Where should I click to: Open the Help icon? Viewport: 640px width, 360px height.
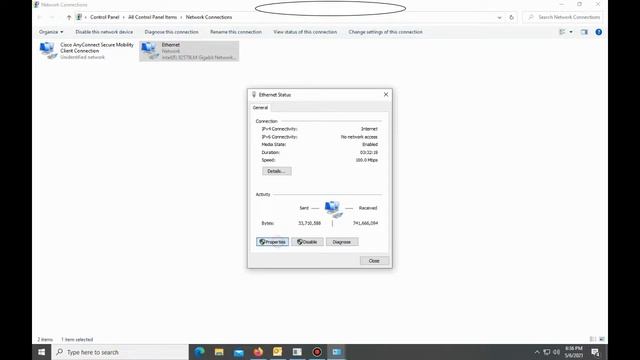click(598, 32)
